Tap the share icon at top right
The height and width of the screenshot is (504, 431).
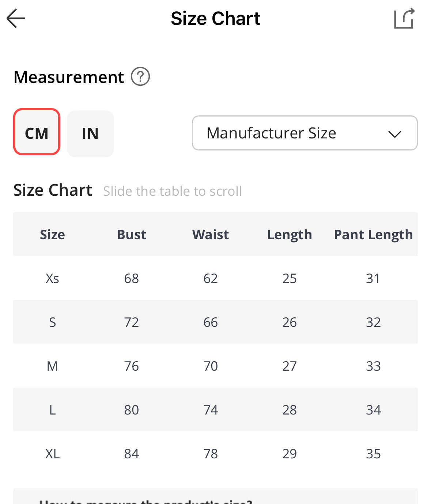(404, 18)
